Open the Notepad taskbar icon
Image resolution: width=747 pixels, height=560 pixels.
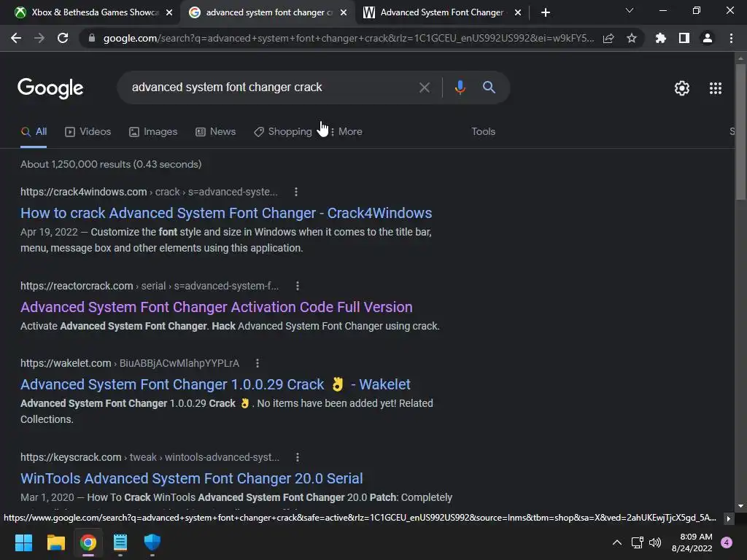pos(120,542)
